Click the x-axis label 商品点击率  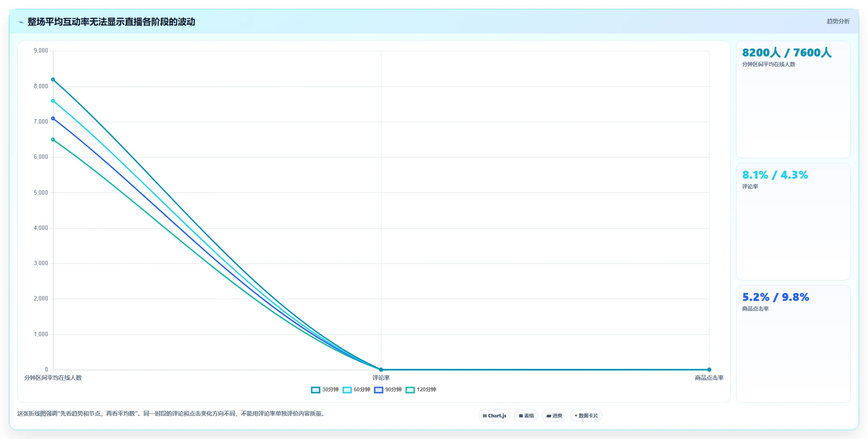click(709, 378)
